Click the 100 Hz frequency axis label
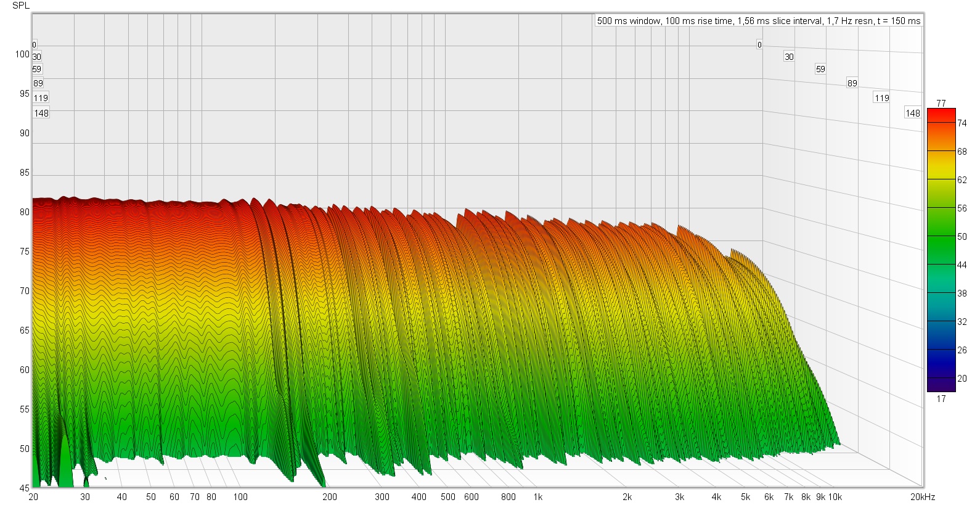Screen dimensions: 980x505 coord(240,497)
